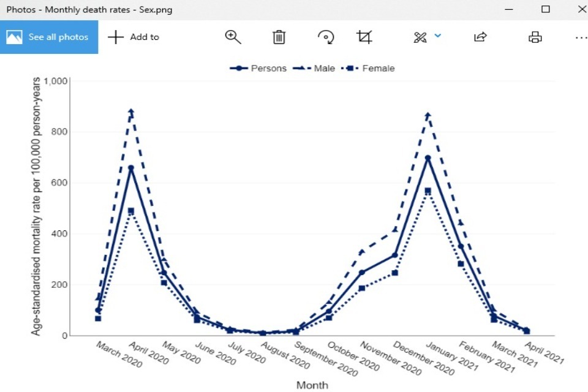Click the Zoom magnifier icon
This screenshot has width=588, height=392.
[233, 37]
